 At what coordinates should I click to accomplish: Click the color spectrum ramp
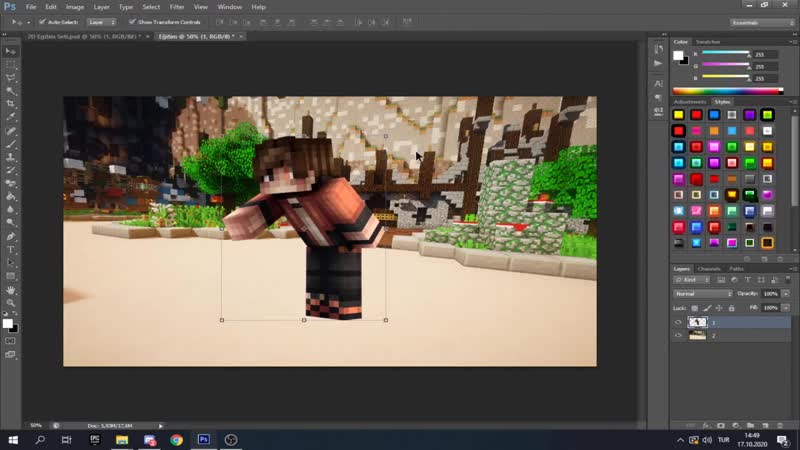[x=728, y=91]
